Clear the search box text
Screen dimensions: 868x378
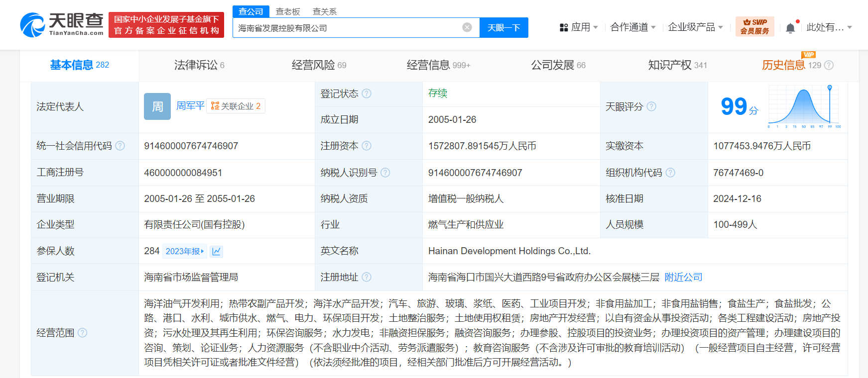point(467,27)
